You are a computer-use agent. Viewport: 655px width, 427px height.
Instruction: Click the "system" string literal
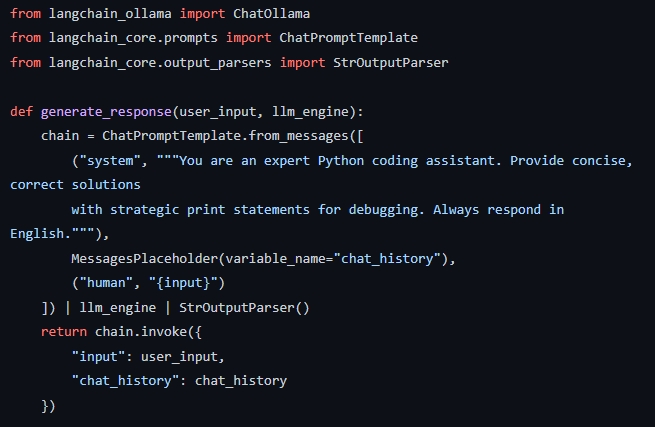(x=110, y=160)
